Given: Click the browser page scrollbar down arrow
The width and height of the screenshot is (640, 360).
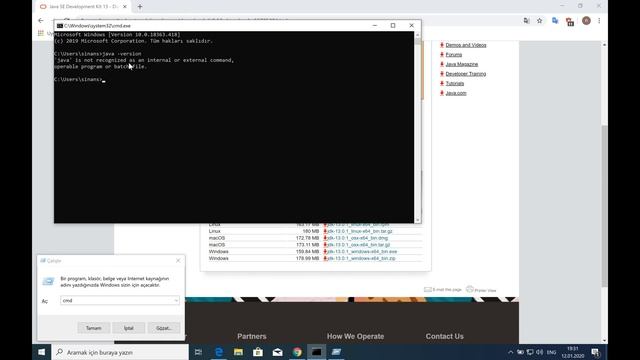Looking at the screenshot, I should click(x=604, y=340).
